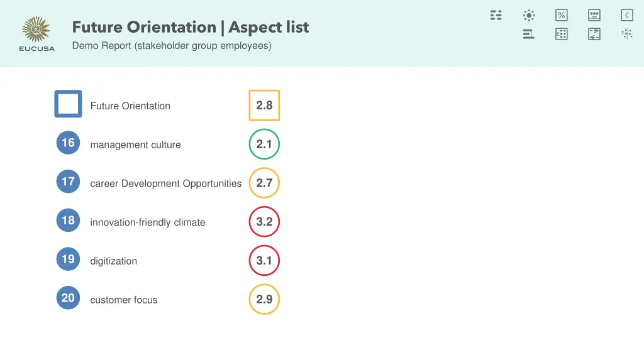644x362 pixels.
Task: Open the "customer focus" aspect label
Action: point(124,300)
